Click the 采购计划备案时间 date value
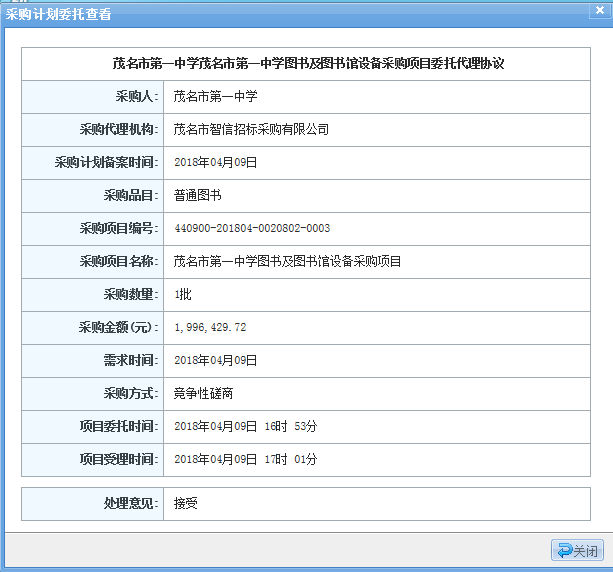 (215, 162)
